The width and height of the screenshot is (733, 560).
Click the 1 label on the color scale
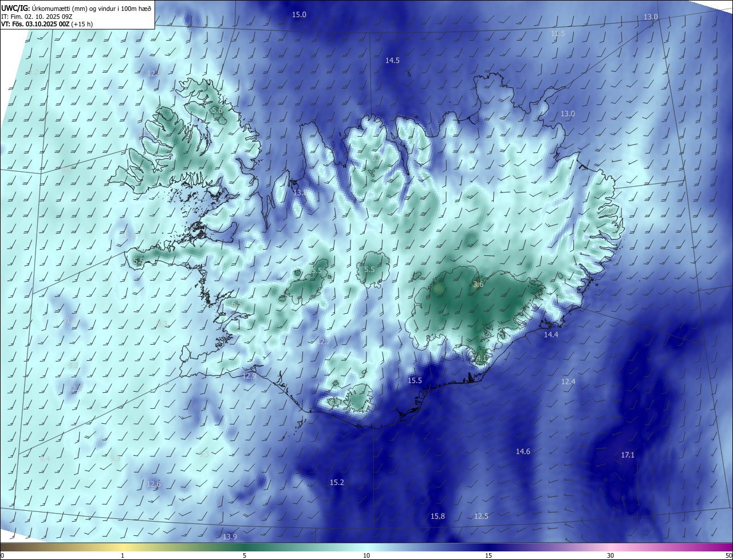click(123, 555)
